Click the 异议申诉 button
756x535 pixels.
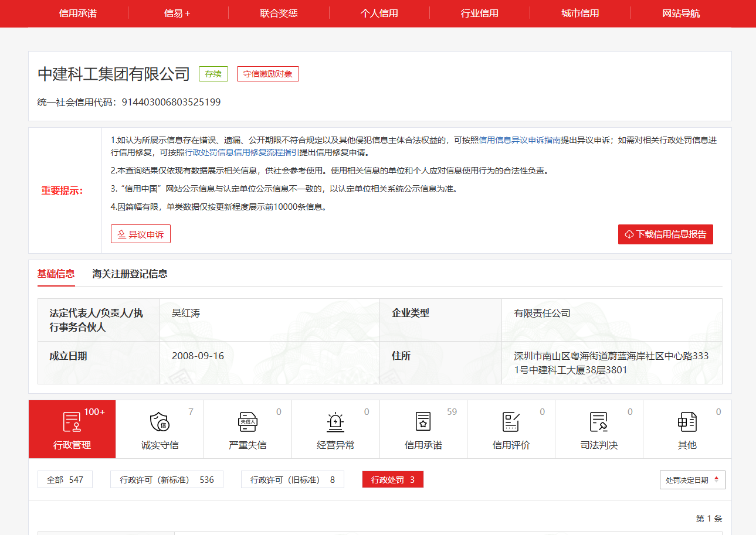pyautogui.click(x=141, y=234)
